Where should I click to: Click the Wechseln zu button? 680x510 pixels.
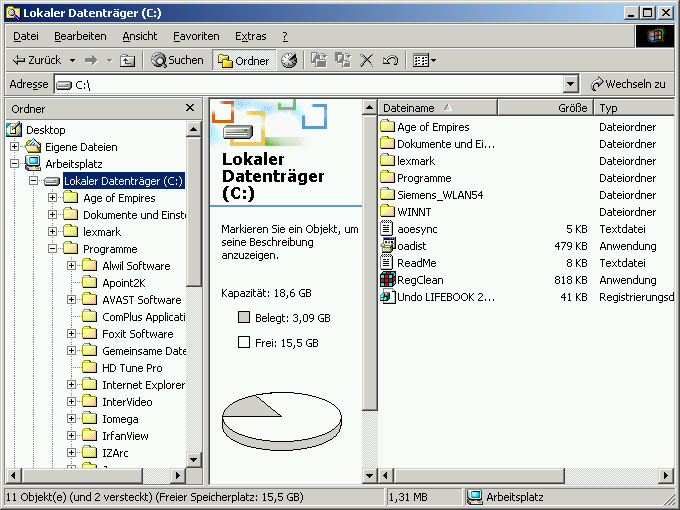[x=628, y=84]
